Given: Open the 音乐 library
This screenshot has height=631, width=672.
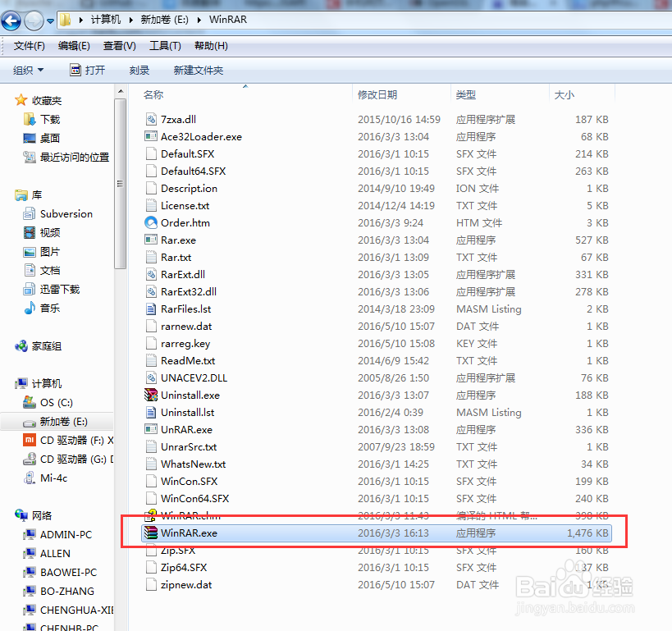Looking at the screenshot, I should 42,308.
